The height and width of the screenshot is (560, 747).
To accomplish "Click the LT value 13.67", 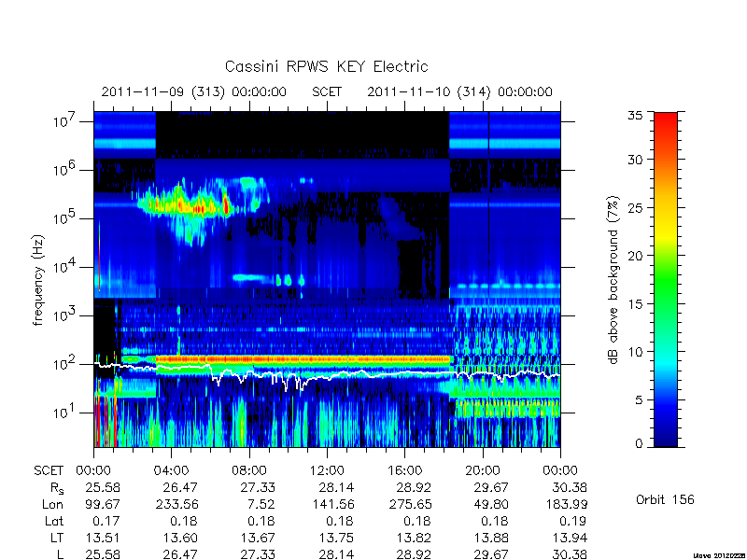I will 258,538.
